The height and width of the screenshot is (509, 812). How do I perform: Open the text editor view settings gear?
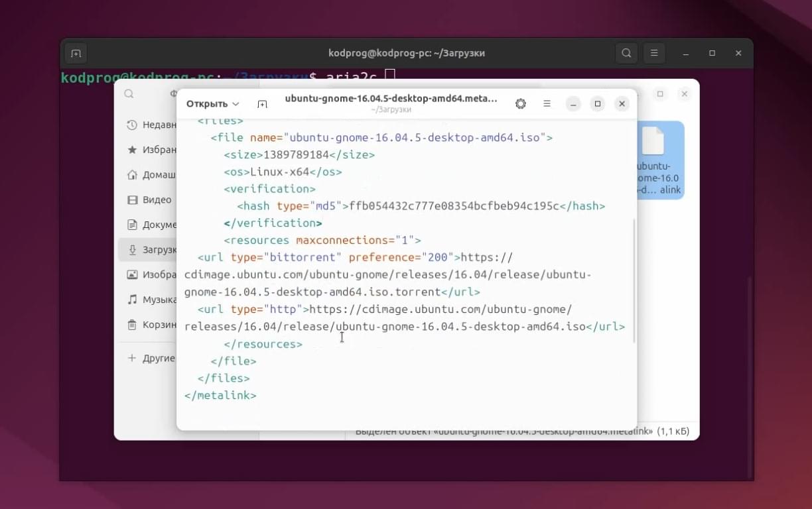click(521, 104)
